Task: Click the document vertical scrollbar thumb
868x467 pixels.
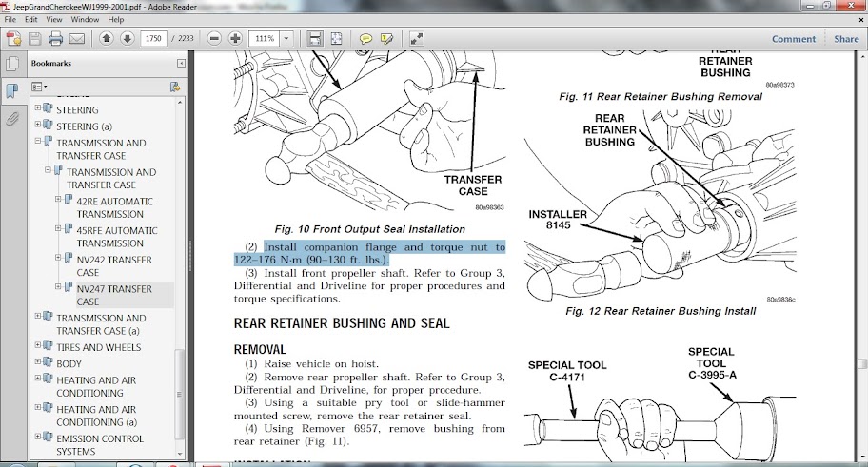Action: (x=862, y=364)
